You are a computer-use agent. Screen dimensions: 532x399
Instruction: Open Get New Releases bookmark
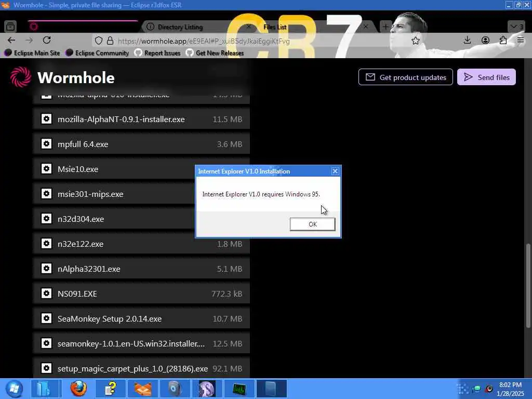tap(215, 53)
